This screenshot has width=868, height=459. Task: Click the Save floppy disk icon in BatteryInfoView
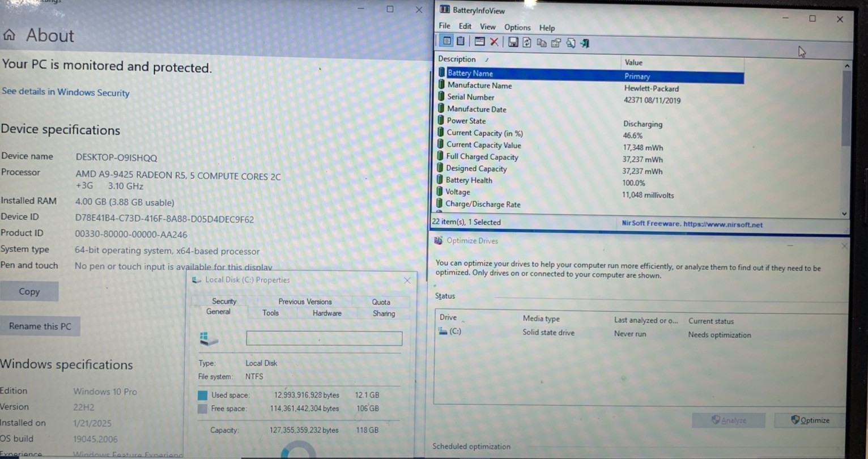(513, 42)
